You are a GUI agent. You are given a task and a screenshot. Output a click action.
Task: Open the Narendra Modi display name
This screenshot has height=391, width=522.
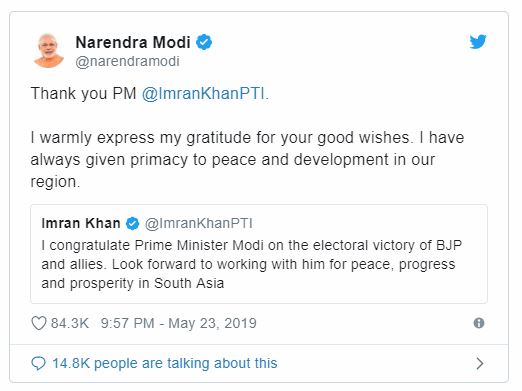pyautogui.click(x=133, y=42)
